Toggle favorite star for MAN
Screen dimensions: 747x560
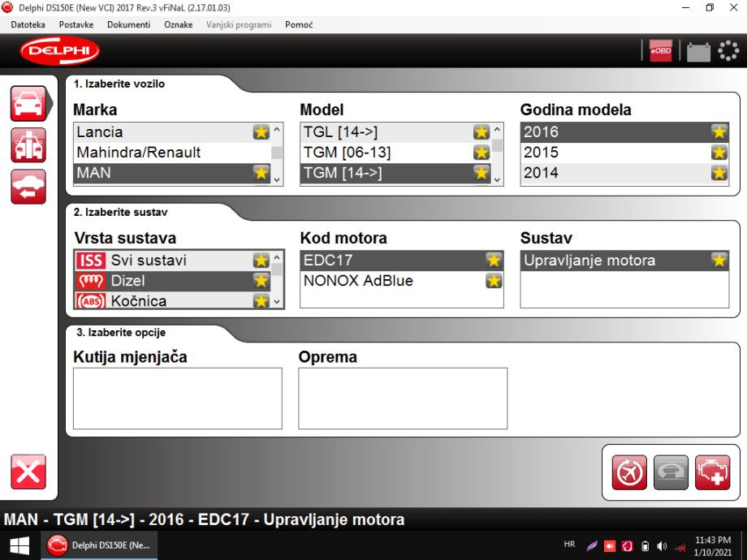[261, 172]
